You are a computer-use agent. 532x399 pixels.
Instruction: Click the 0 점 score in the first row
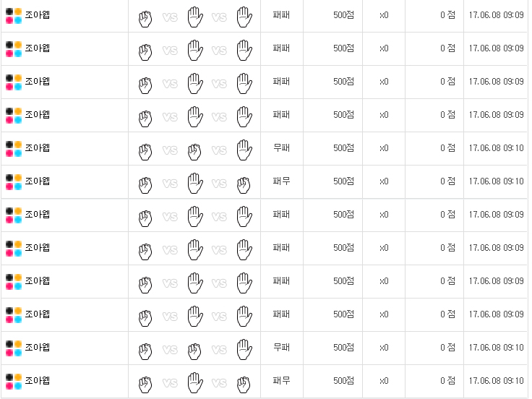(x=448, y=14)
